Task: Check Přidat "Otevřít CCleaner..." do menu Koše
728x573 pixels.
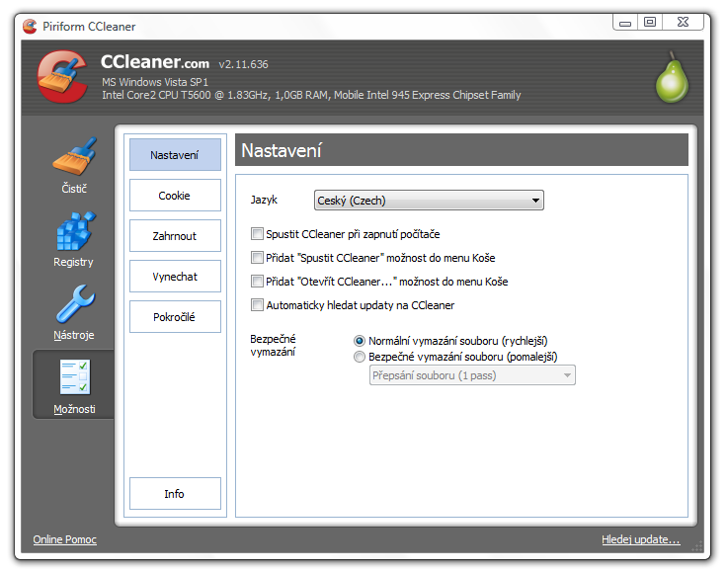Action: coord(257,281)
